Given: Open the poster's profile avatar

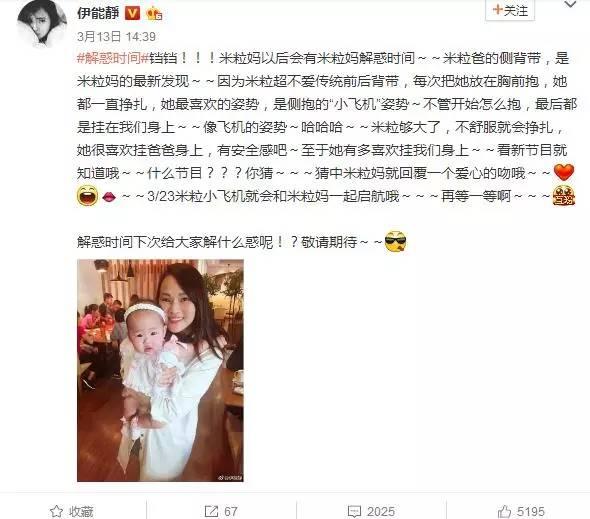Looking at the screenshot, I should point(41,23).
